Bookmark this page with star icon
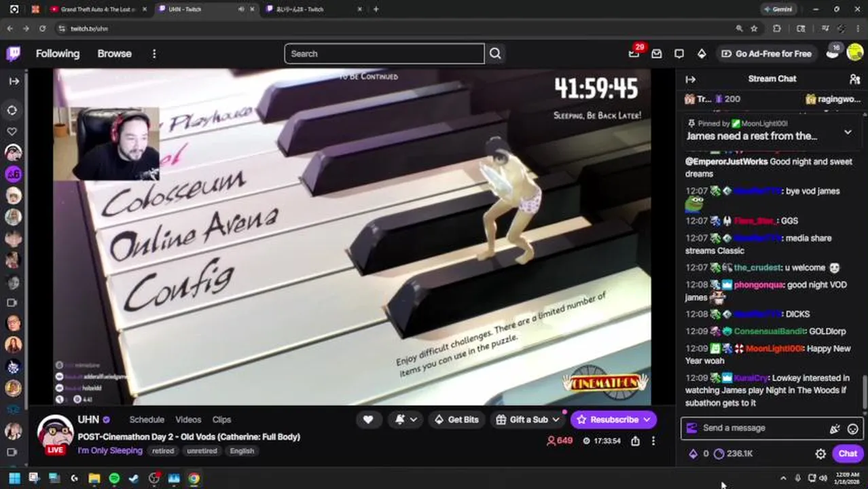This screenshot has height=489, width=868. pos(754,29)
